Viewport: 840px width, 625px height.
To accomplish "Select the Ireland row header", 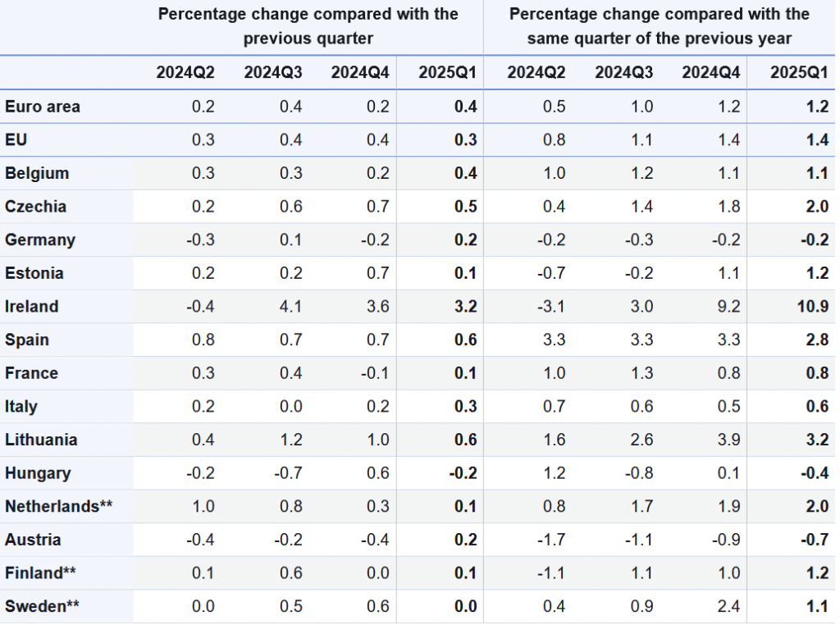I will tap(32, 307).
